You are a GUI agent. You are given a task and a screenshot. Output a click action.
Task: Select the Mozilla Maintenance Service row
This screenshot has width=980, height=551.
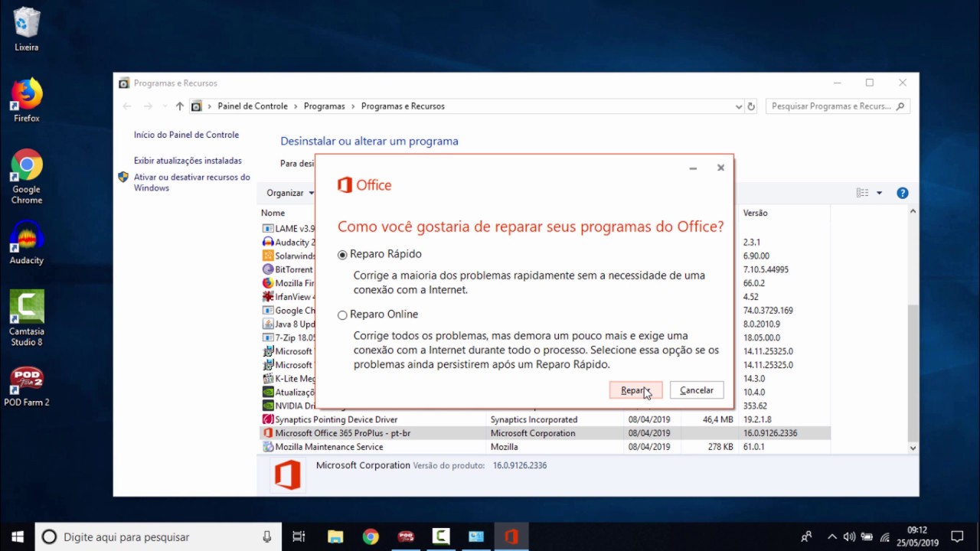[x=545, y=447]
